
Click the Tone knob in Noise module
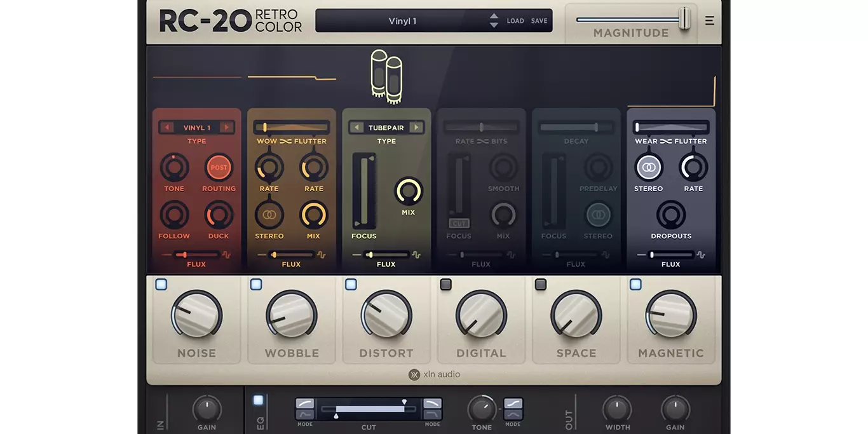[x=174, y=168]
